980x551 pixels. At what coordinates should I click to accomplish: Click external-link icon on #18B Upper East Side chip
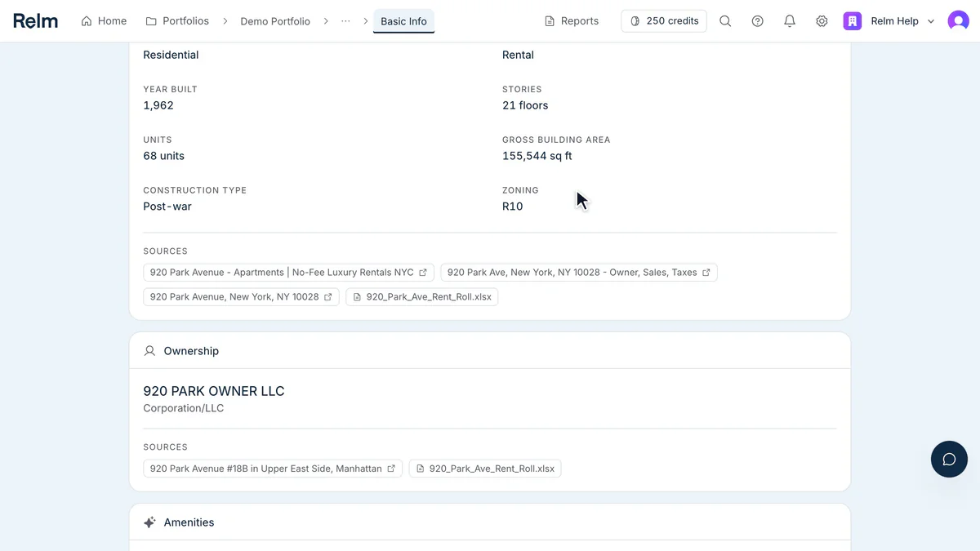(391, 469)
